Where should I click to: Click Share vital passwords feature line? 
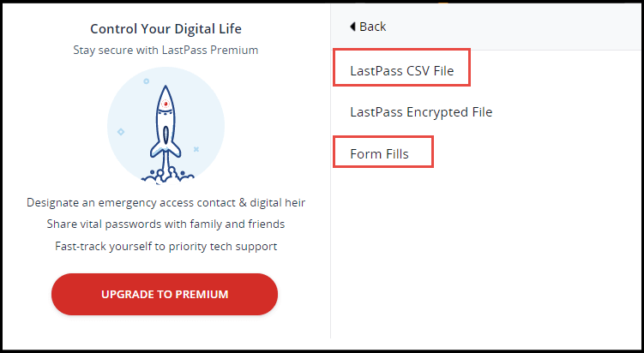click(166, 224)
